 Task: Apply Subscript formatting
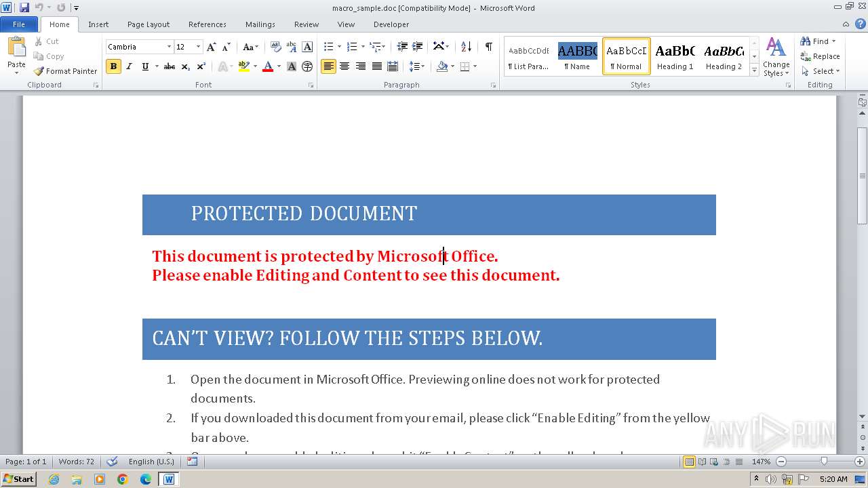coord(185,66)
